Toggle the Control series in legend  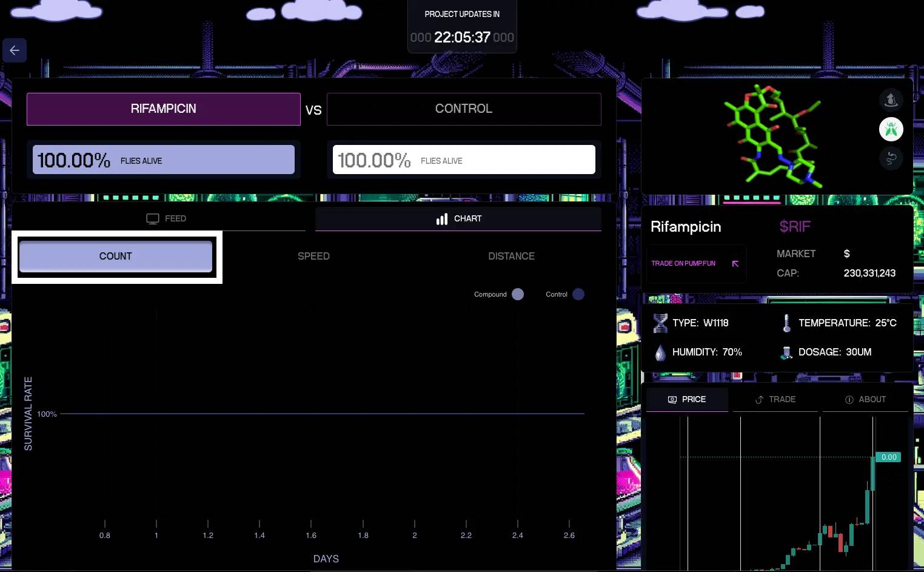578,294
